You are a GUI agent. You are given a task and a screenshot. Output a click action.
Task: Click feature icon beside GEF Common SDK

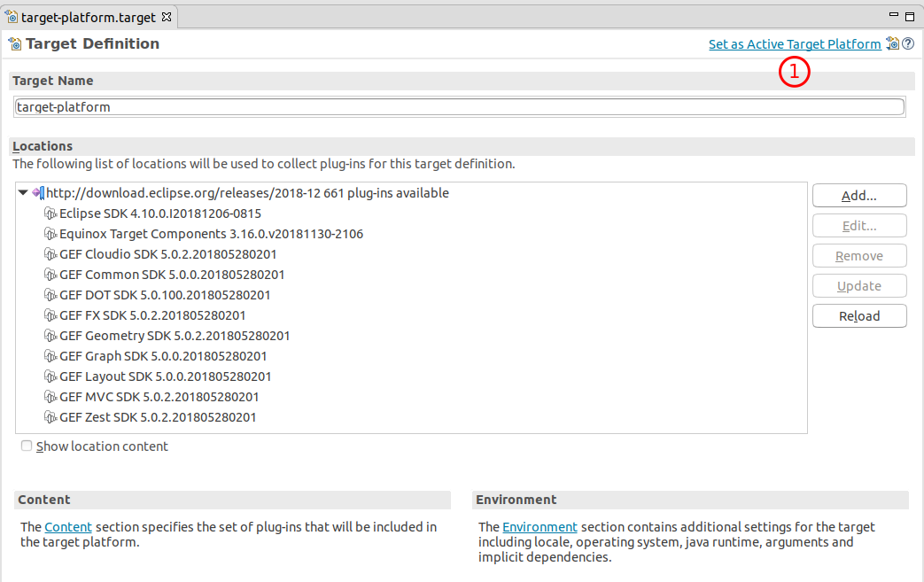pos(50,275)
